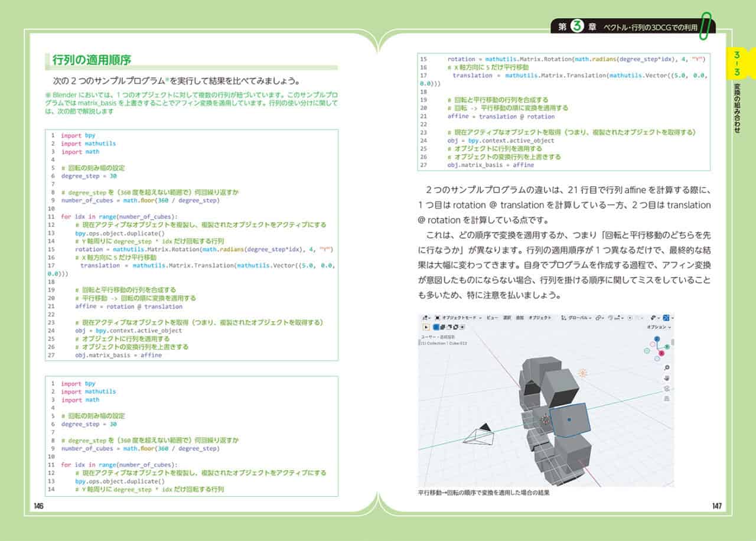Toggle proportional editing circle icon
Viewport: 756px width, 541px height.
630,318
